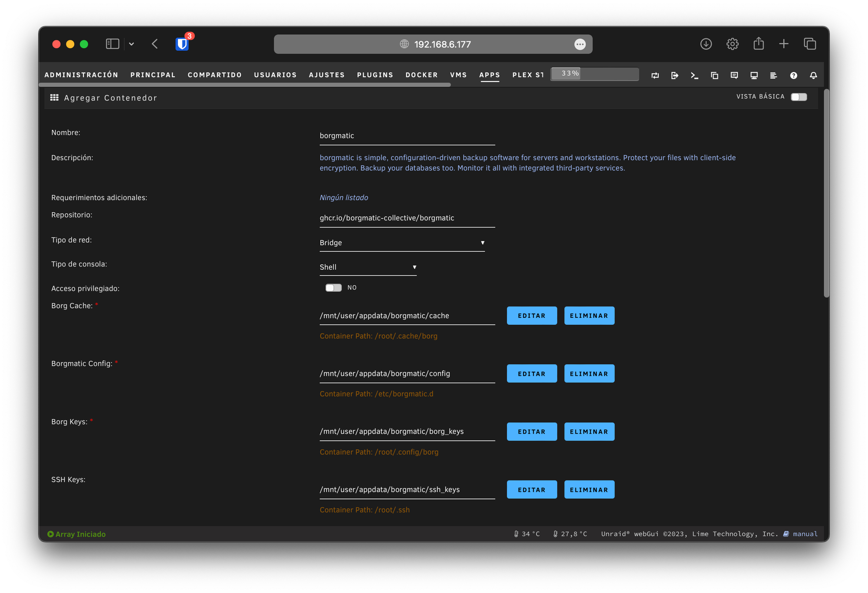Click the Unraid switch-language toolbar icon
This screenshot has width=868, height=593.
655,76
